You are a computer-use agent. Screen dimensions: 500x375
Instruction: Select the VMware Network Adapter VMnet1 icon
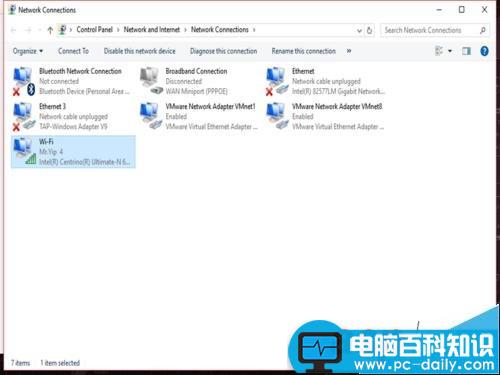(151, 116)
